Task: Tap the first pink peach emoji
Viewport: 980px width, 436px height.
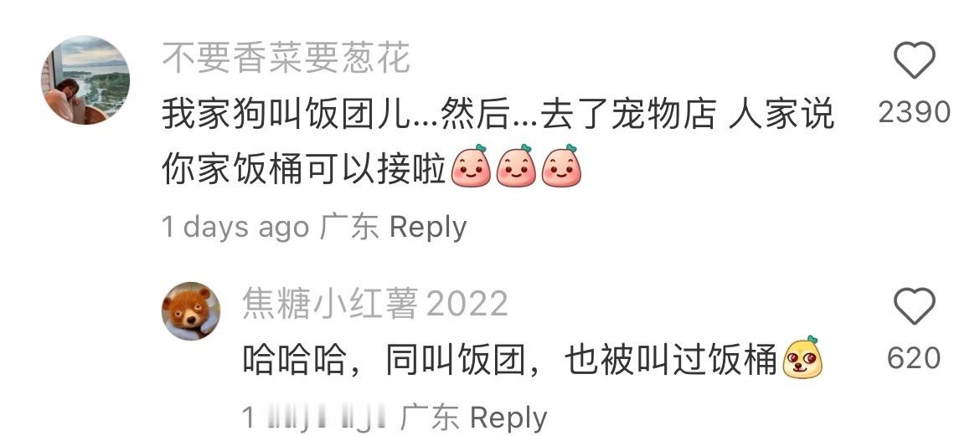Action: click(471, 167)
